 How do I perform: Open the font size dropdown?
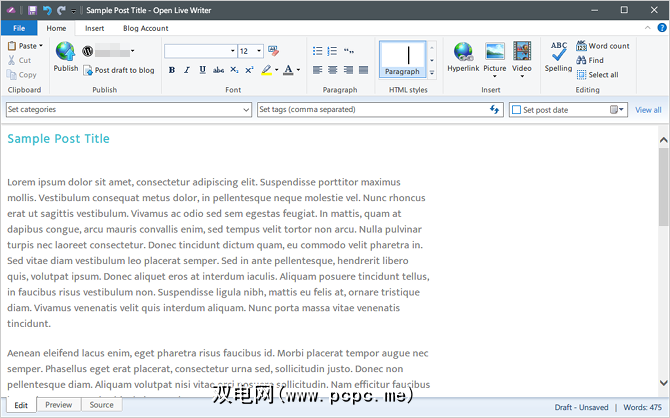(259, 51)
